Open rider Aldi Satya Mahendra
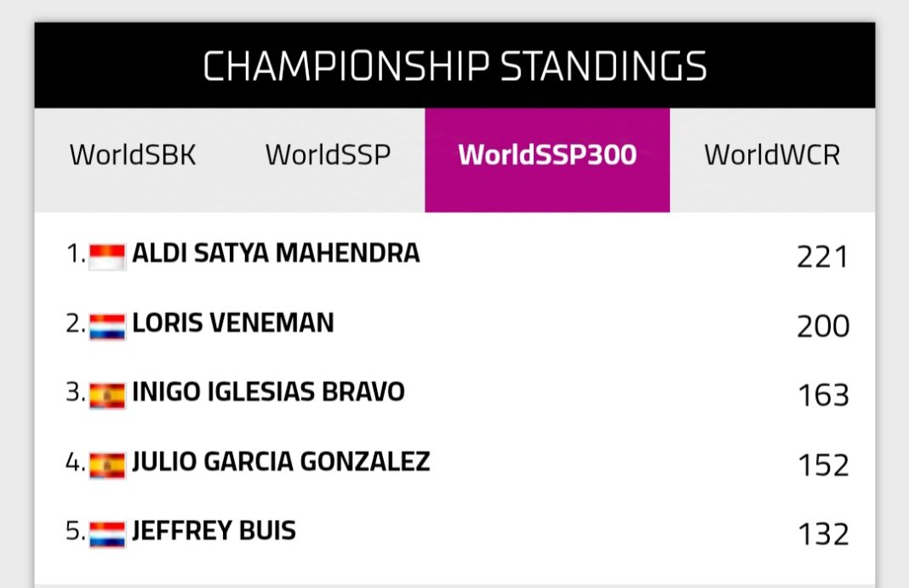Image resolution: width=909 pixels, height=588 pixels. (x=276, y=254)
